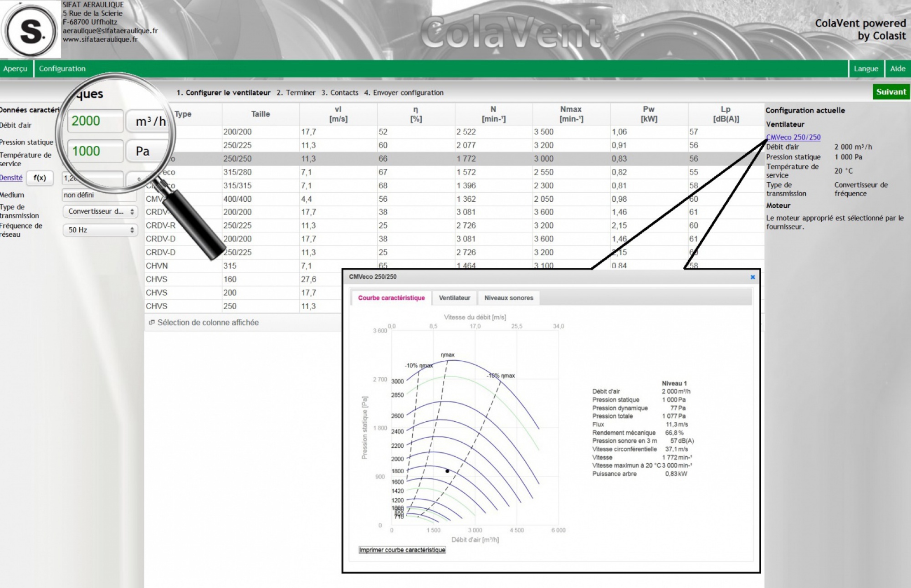
Task: Select the Pw cell reading 1,06
Action: [x=649, y=132]
